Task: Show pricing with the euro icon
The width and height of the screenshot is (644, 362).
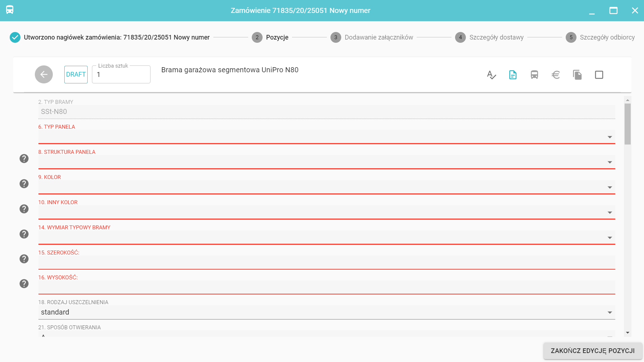Action: [x=556, y=75]
